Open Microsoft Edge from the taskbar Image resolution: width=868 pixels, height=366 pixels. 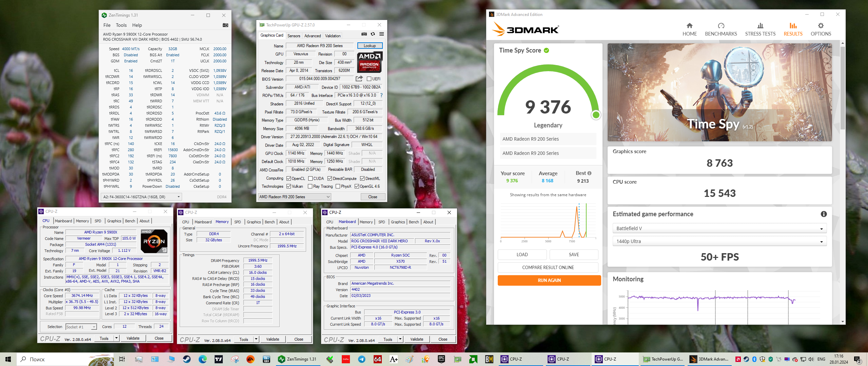(x=202, y=359)
